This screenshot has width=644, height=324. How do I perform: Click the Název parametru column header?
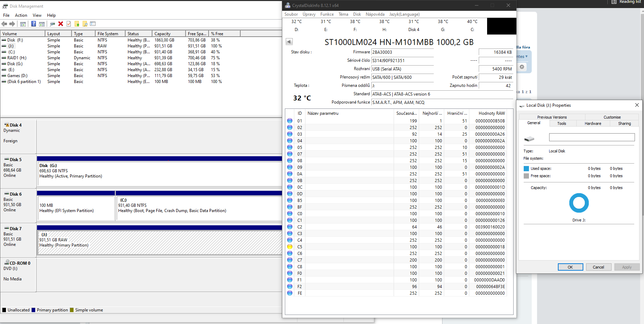tap(350, 113)
